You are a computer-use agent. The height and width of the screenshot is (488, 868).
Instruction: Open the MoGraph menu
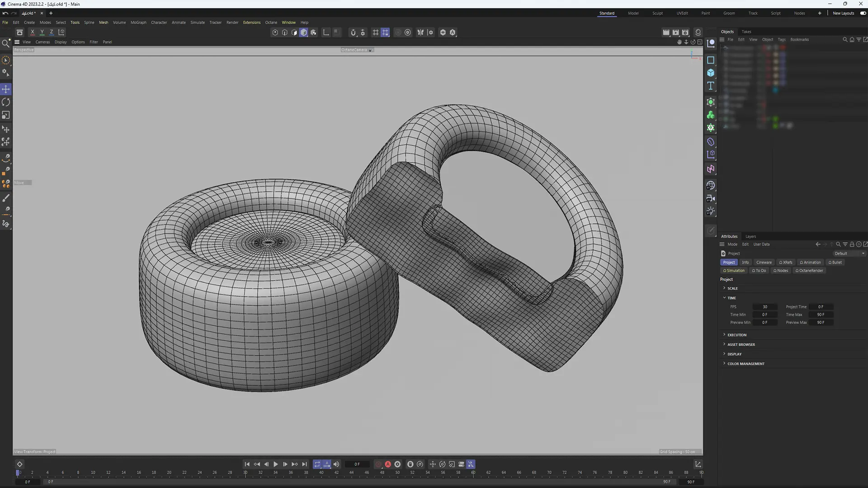click(x=138, y=22)
